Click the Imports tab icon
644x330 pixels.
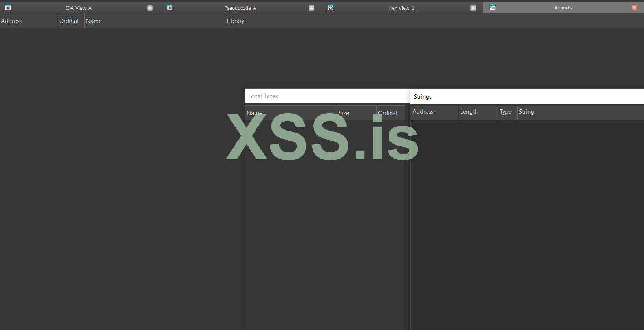492,7
